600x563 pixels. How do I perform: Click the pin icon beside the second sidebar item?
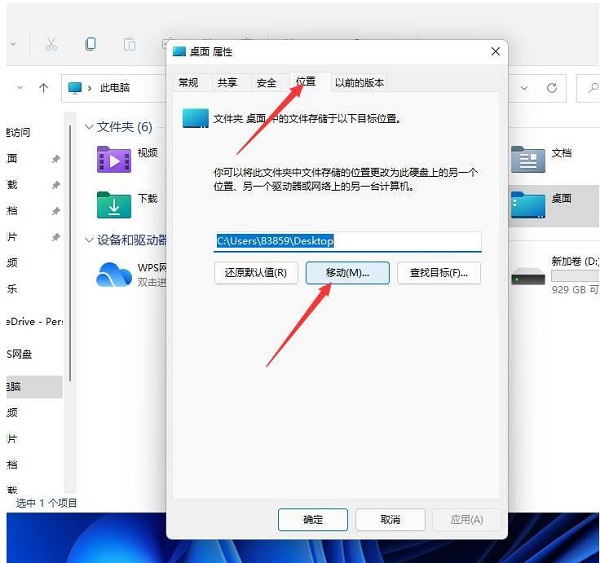[x=56, y=185]
